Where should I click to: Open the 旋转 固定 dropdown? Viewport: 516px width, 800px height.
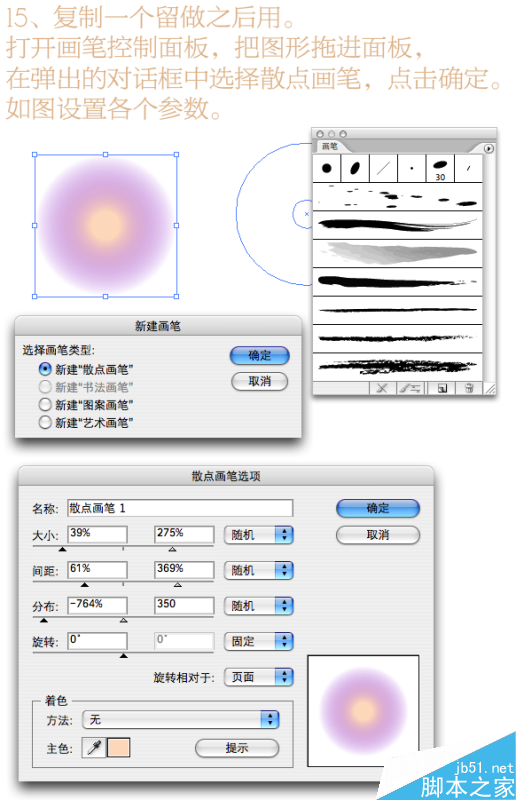(259, 641)
